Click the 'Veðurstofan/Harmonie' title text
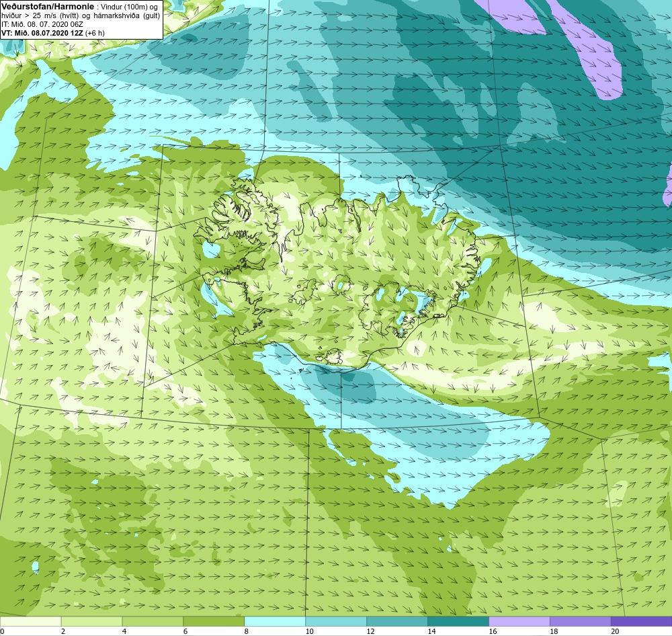Screen dimensions: 672x636 pos(48,7)
